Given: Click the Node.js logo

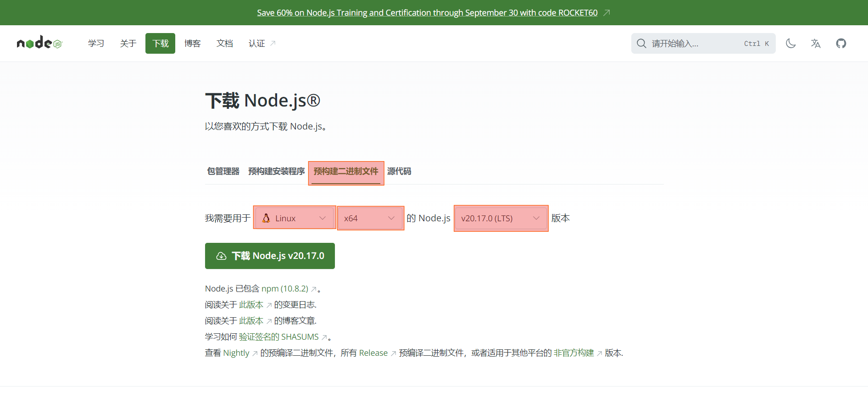Looking at the screenshot, I should (39, 43).
